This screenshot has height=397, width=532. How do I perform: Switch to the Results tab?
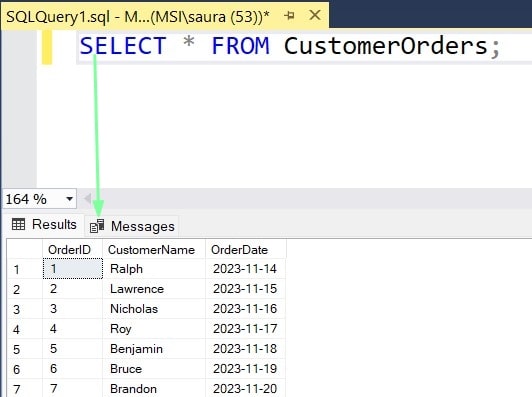point(44,225)
